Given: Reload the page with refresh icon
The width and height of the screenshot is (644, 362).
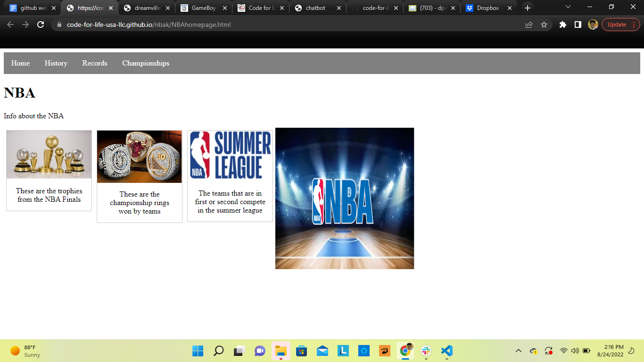Looking at the screenshot, I should [x=41, y=25].
